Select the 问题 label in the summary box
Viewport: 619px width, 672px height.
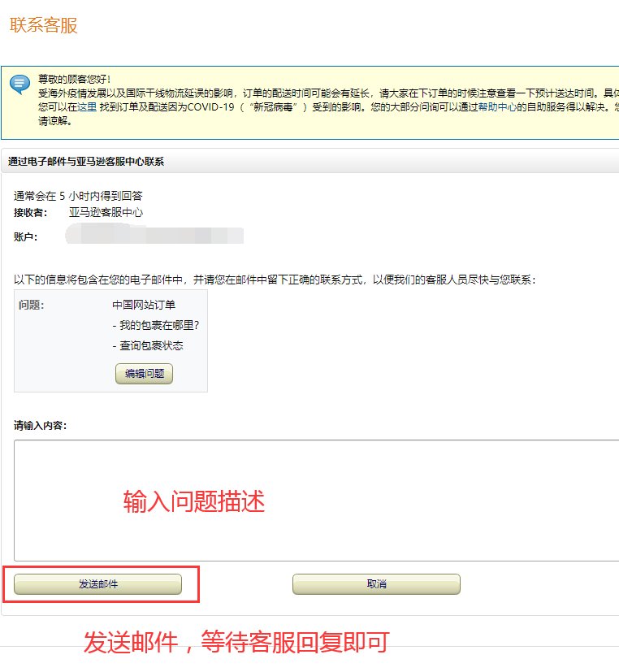point(31,305)
